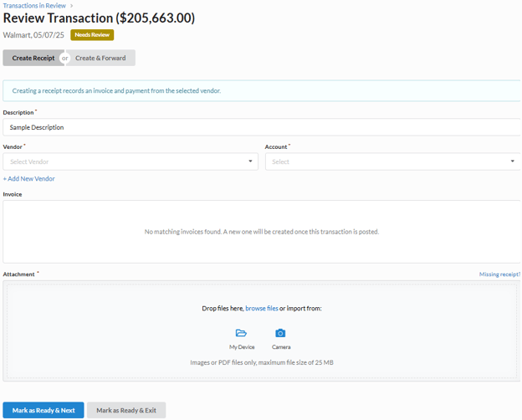
Task: Click the Add New Vendor link
Action: 29,179
